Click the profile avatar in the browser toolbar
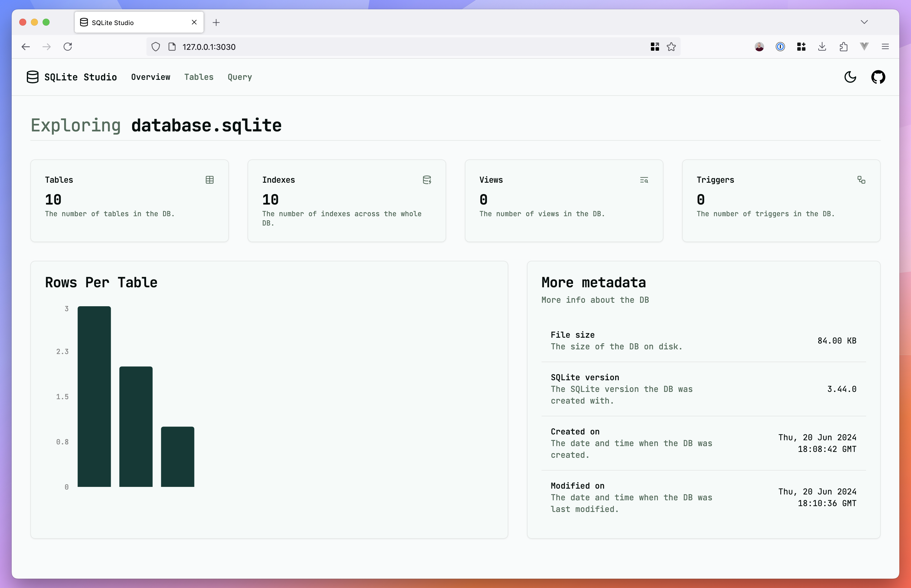Viewport: 911px width, 588px height. click(x=759, y=47)
